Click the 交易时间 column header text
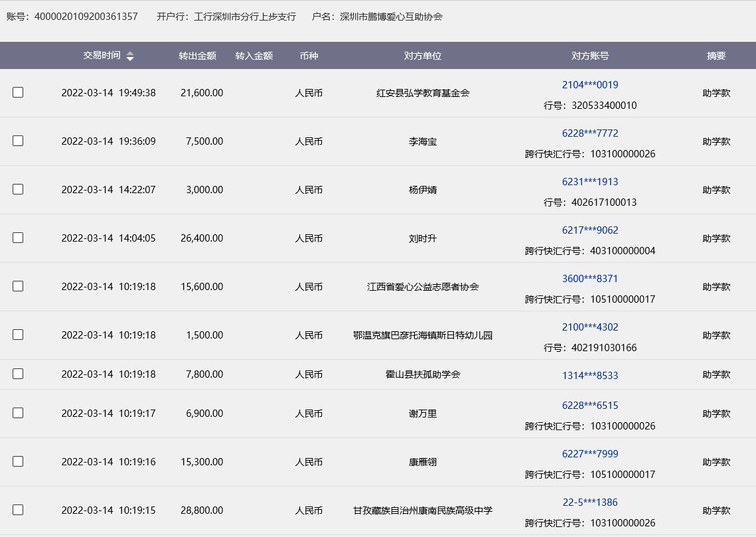 pos(102,56)
